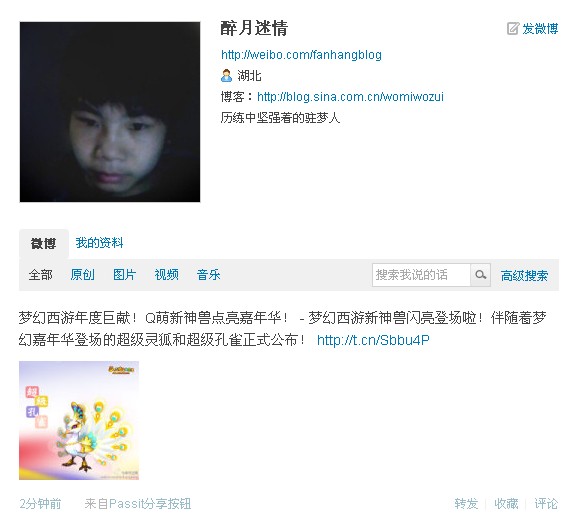Click the compose pencil icon beside 发微博
The image size is (588, 523).
[513, 28]
